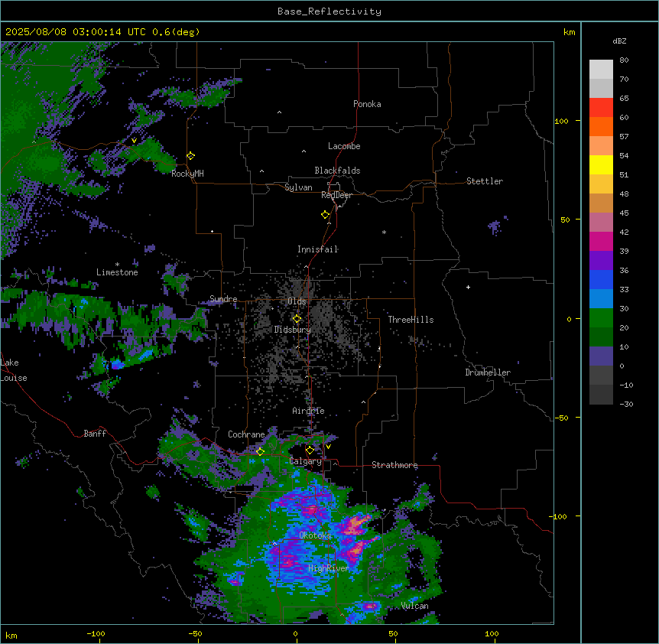
Task: Click the Sundre town label
Action: [223, 299]
